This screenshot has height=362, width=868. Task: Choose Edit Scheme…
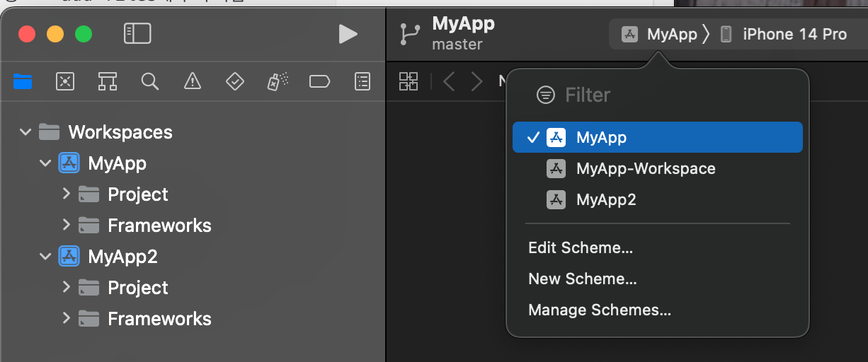point(581,247)
